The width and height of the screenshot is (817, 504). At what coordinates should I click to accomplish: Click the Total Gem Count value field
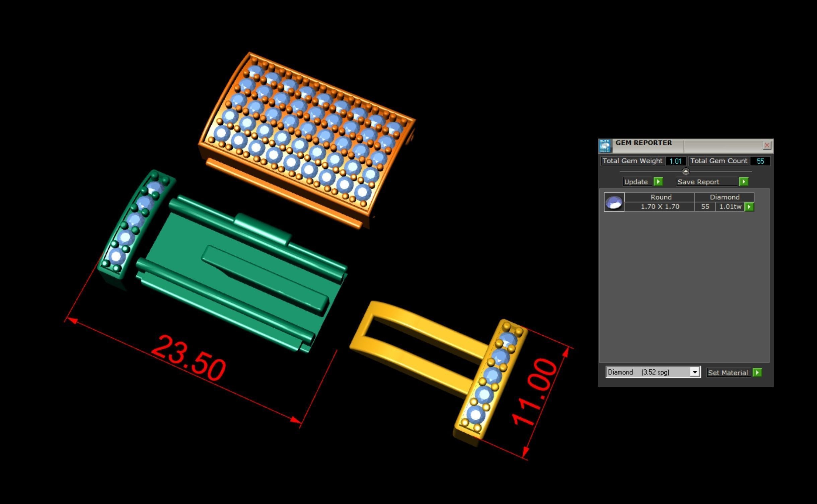click(x=760, y=161)
